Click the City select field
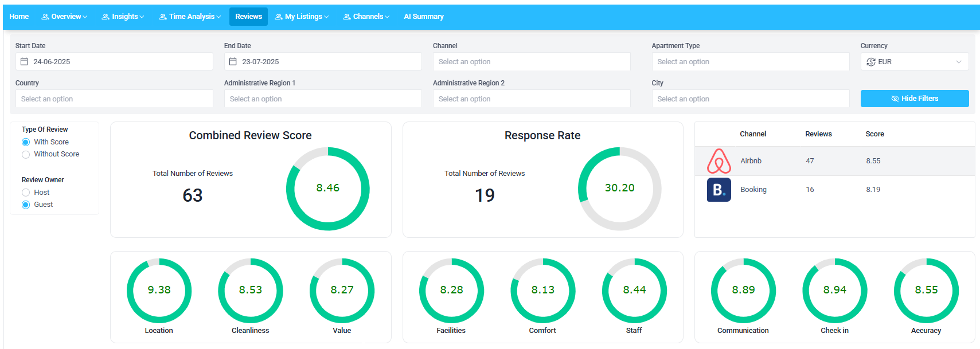Image resolution: width=980 pixels, height=349 pixels. 750,99
